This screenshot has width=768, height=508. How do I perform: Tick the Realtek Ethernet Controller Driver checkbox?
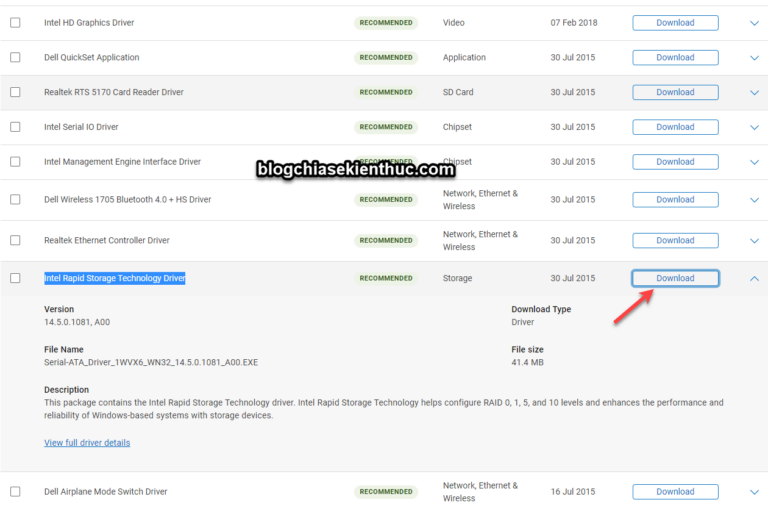click(x=15, y=240)
